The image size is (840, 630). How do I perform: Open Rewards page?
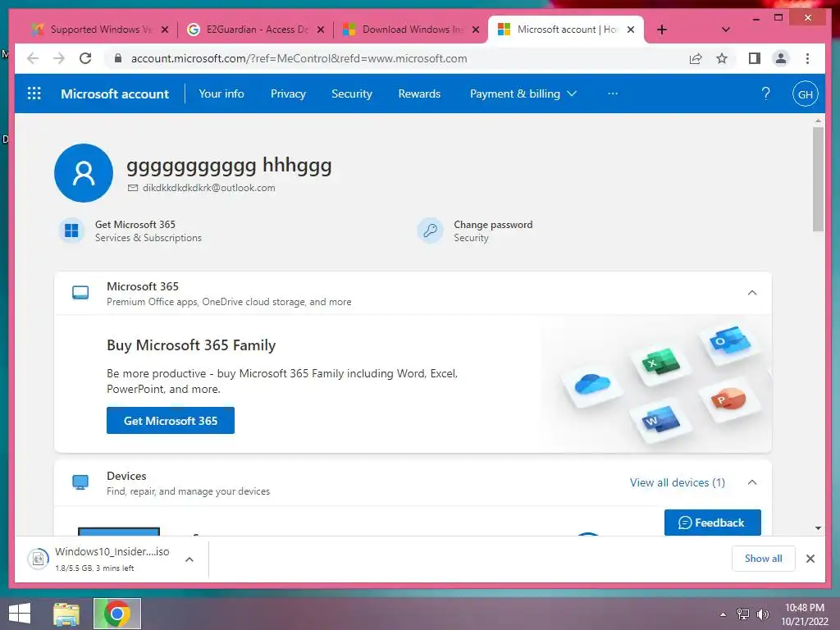(419, 94)
